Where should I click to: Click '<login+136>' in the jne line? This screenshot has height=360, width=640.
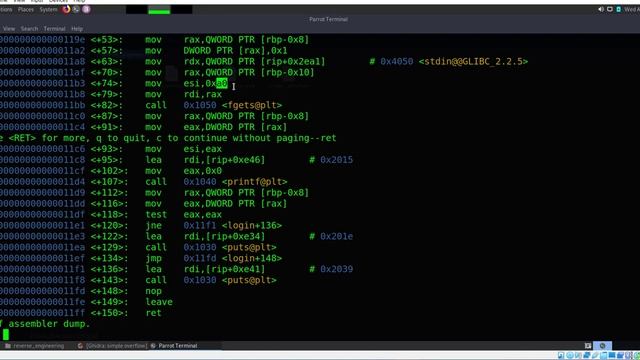click(x=252, y=225)
